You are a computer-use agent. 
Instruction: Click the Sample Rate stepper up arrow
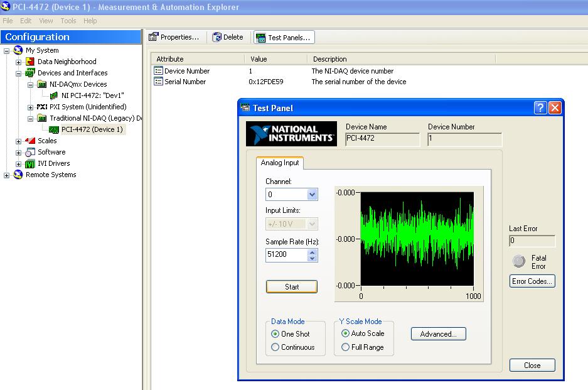(312, 252)
